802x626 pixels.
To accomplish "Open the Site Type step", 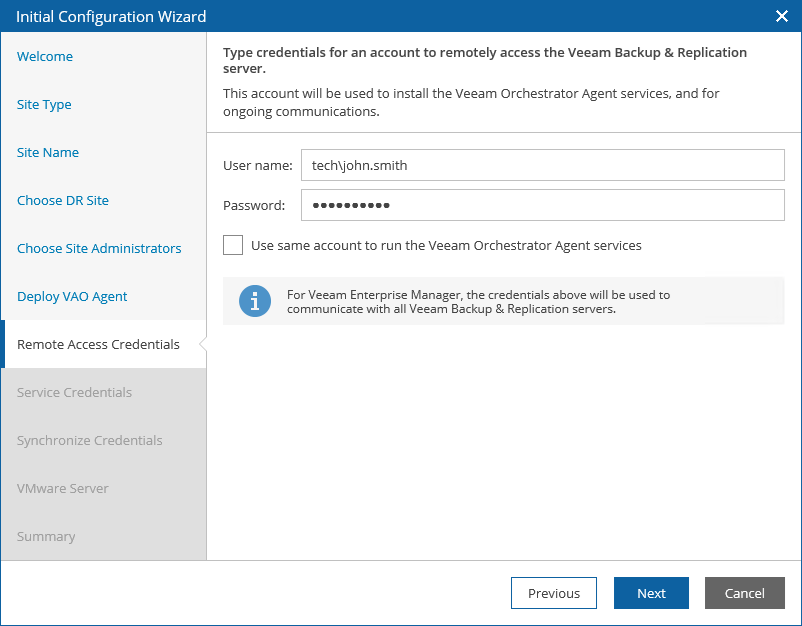I will click(44, 104).
